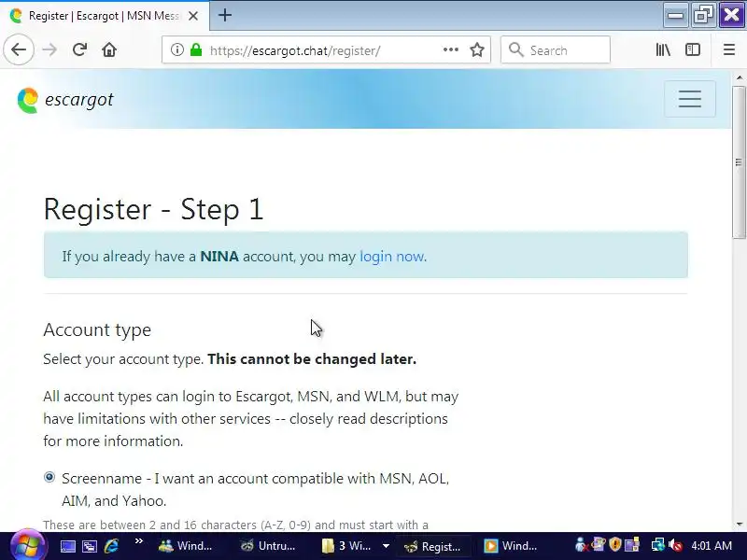Click the muted volume tray icon
Screen dimensions: 747x560
tap(675, 546)
